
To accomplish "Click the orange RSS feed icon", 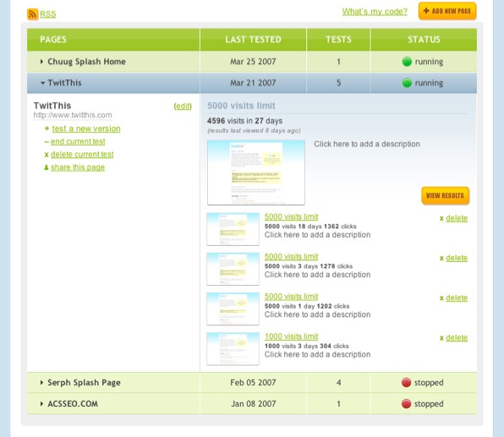I will [x=32, y=14].
